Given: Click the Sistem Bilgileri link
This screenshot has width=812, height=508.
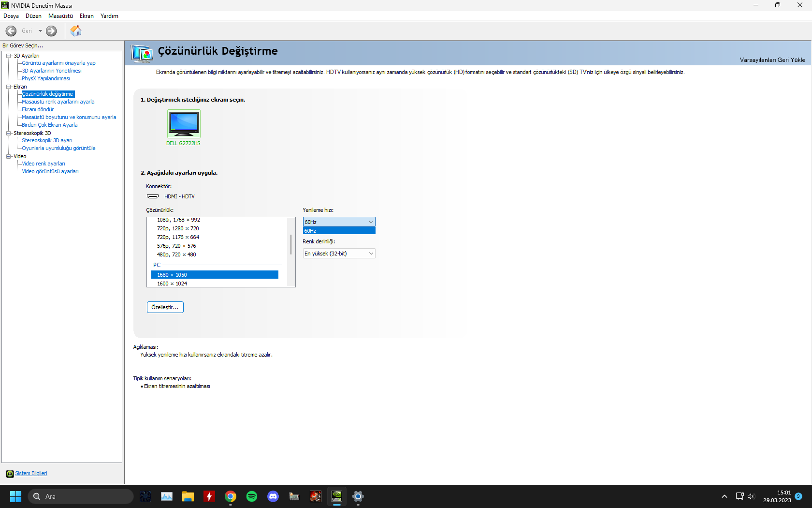Looking at the screenshot, I should (x=31, y=473).
